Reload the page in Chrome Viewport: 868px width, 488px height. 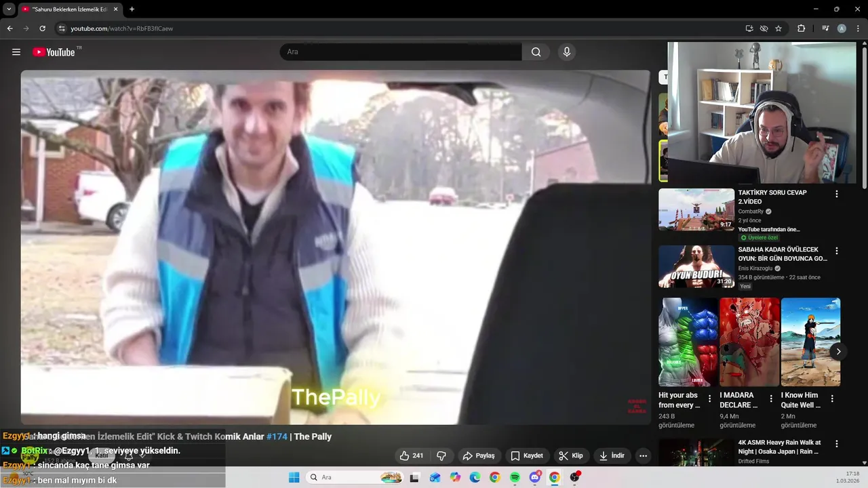click(42, 28)
